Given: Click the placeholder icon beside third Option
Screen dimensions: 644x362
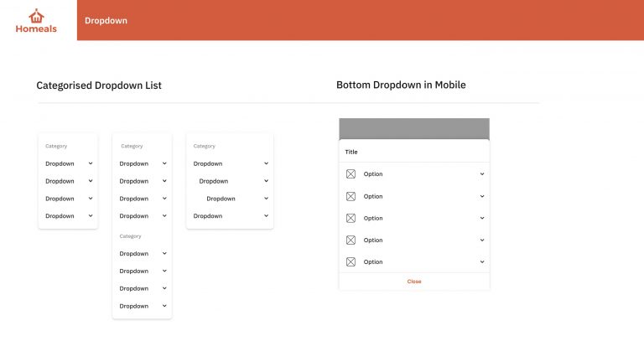Looking at the screenshot, I should click(x=351, y=218).
